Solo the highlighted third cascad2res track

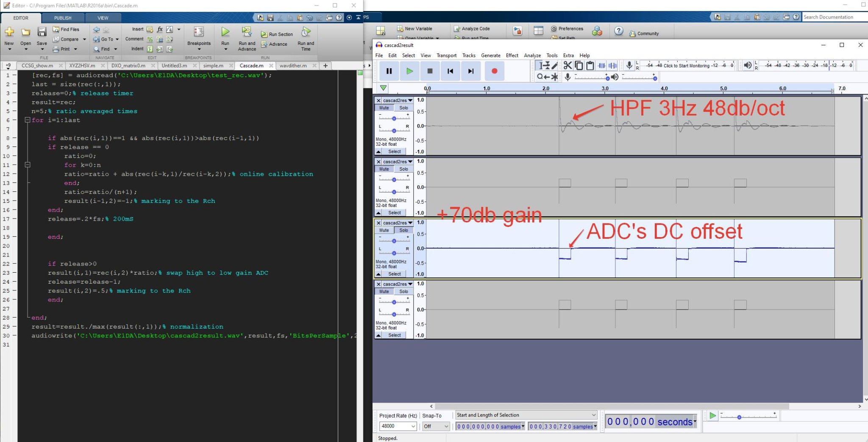[403, 230]
